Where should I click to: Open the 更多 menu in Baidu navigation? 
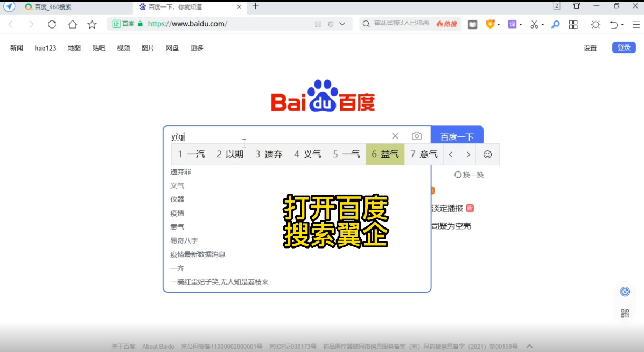tap(197, 48)
